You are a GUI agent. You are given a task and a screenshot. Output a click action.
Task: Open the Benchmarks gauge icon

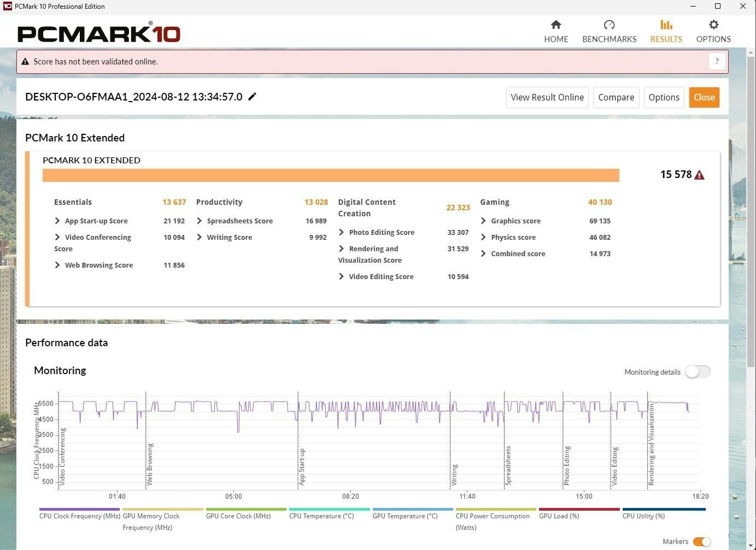pos(609,25)
